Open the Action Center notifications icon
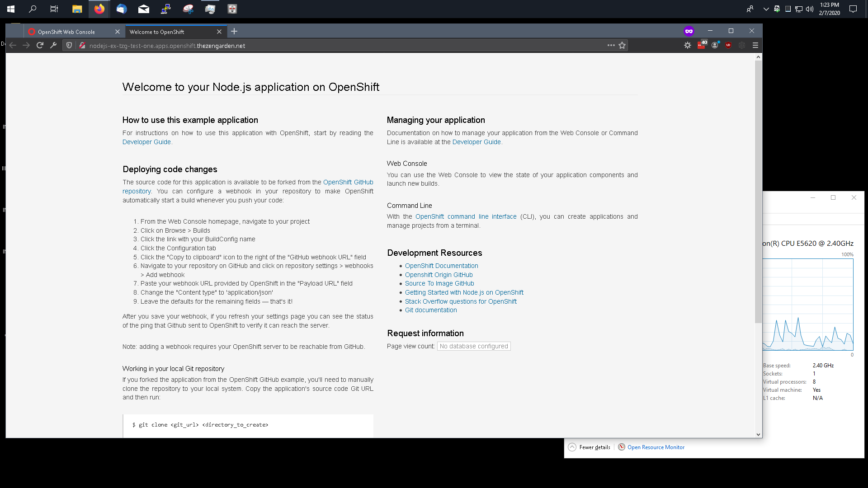The image size is (868, 488). (853, 9)
